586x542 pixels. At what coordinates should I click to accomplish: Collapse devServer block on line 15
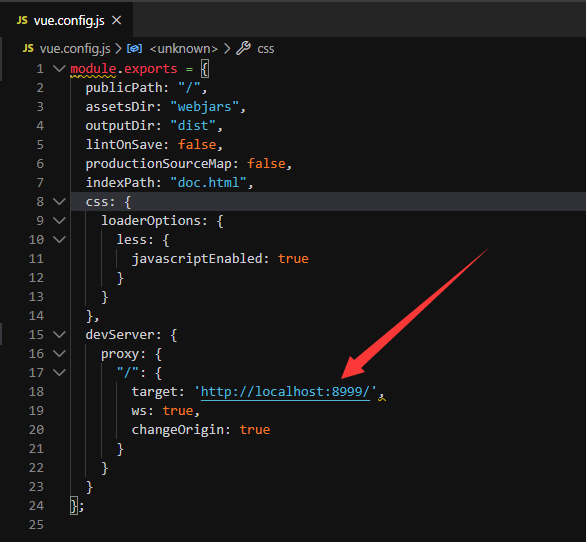click(59, 335)
